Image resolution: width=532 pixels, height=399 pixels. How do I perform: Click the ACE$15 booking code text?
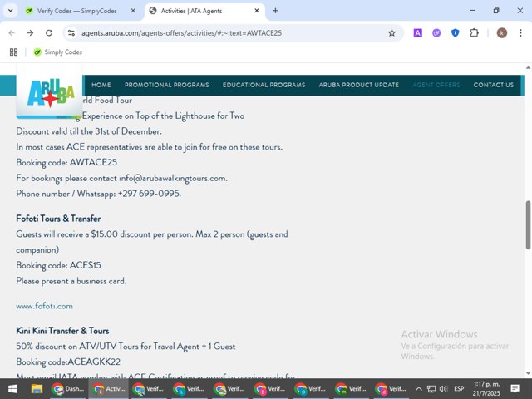tap(85, 265)
